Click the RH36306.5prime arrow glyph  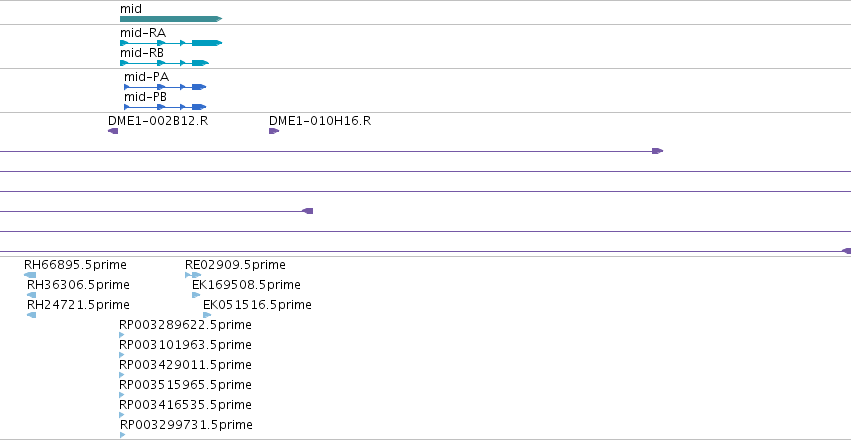31,295
